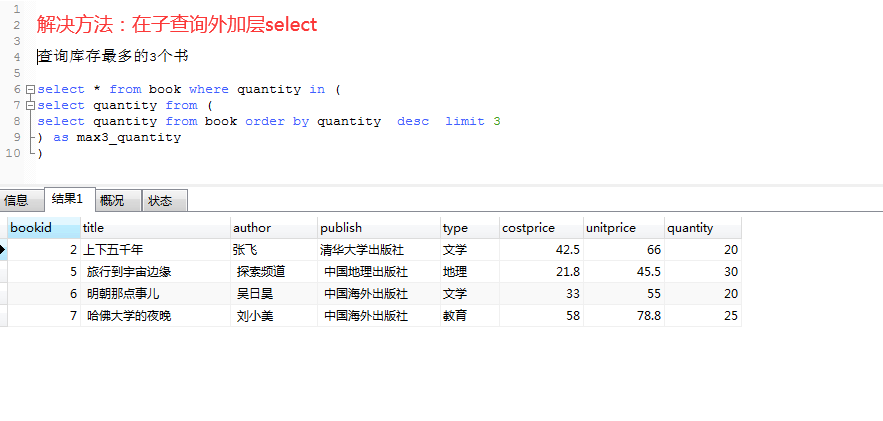
Task: Select author cell 探索频道
Action: pos(274,272)
